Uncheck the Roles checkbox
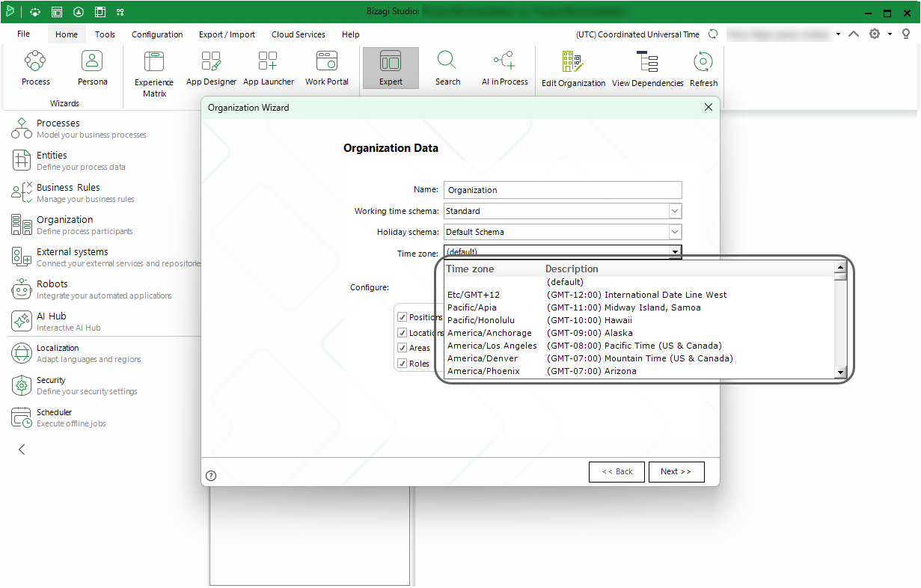Image resolution: width=921 pixels, height=588 pixels. coord(403,364)
